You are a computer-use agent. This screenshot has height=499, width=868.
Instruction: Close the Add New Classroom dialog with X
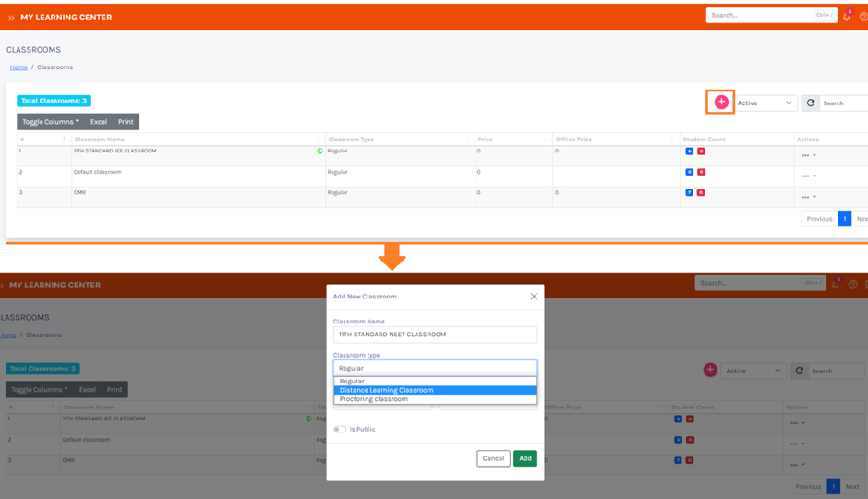[534, 297]
